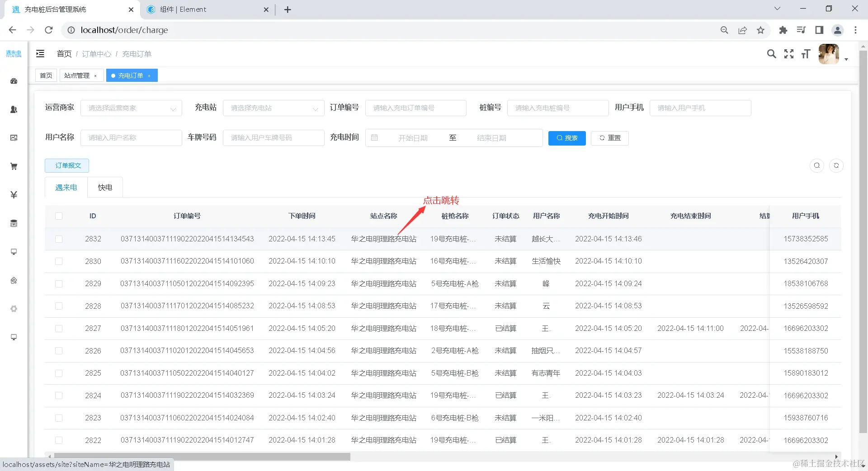Screen dimensions: 868x471
Task: Switch to the 首页 page tag
Action: point(46,75)
